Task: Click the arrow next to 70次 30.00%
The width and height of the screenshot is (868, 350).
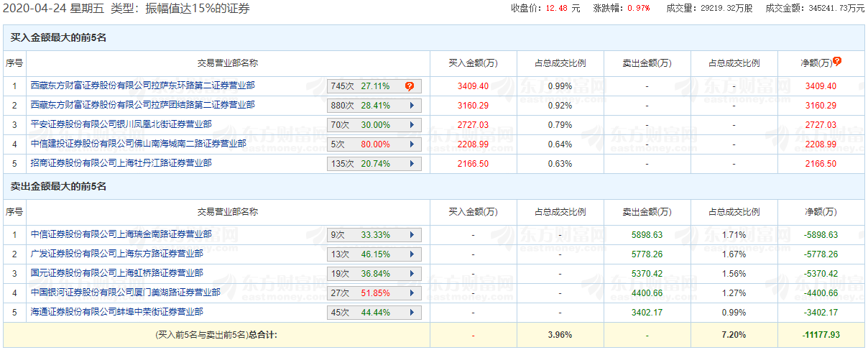Action: tap(412, 125)
